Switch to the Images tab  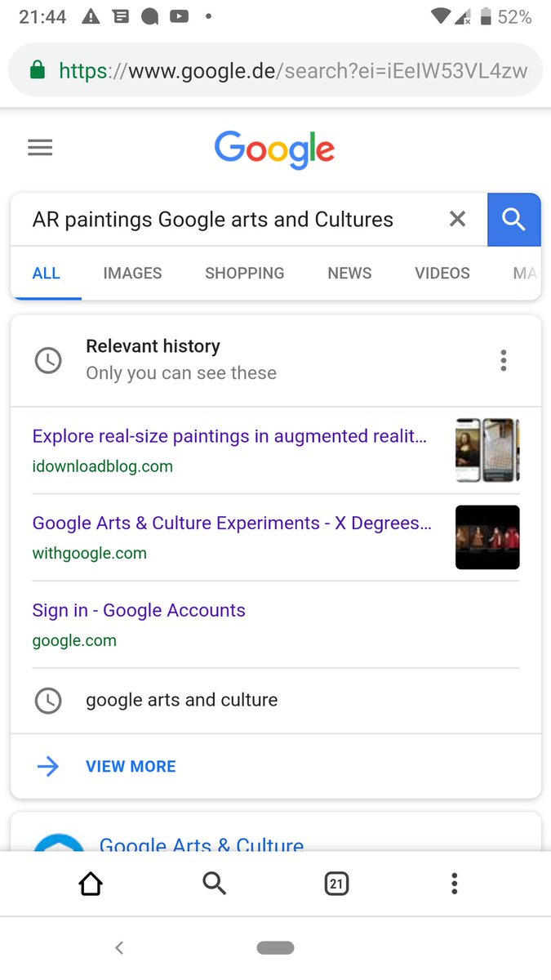point(132,274)
